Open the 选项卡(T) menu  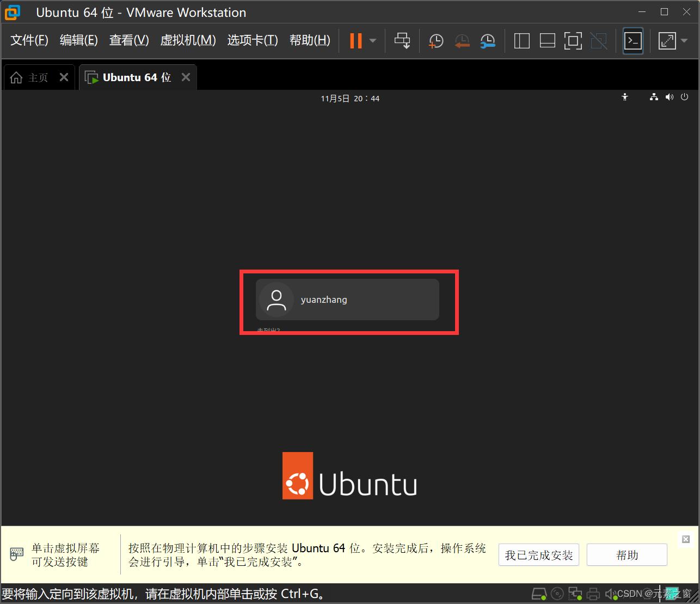click(x=253, y=40)
